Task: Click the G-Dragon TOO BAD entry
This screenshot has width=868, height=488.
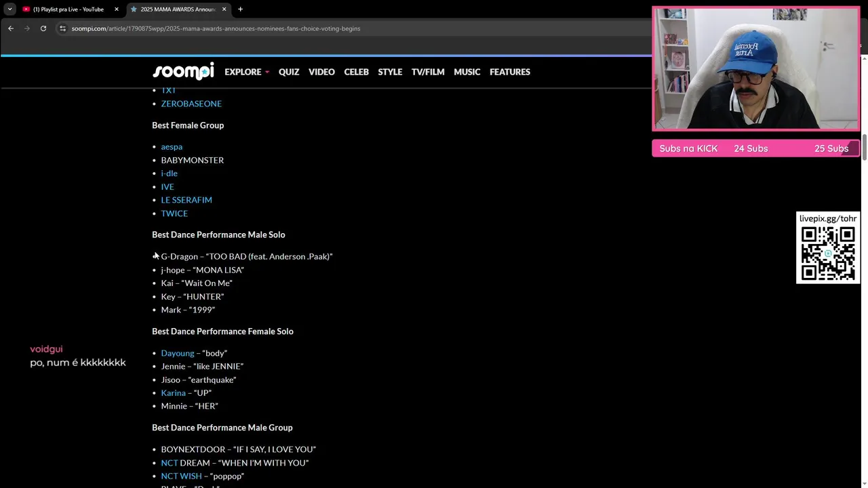Action: point(247,256)
